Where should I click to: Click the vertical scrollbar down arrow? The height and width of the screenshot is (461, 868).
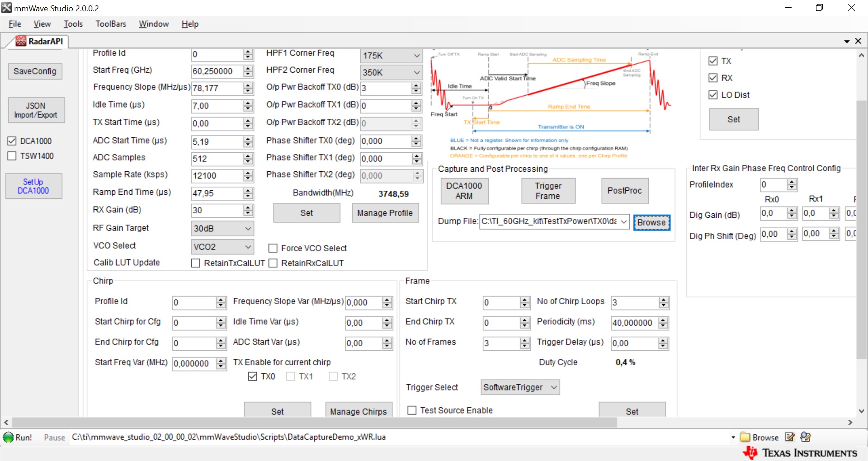pyautogui.click(x=861, y=411)
